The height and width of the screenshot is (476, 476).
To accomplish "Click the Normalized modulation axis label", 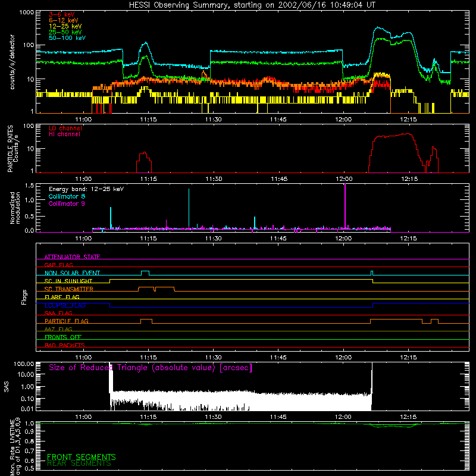I will 15,208.
